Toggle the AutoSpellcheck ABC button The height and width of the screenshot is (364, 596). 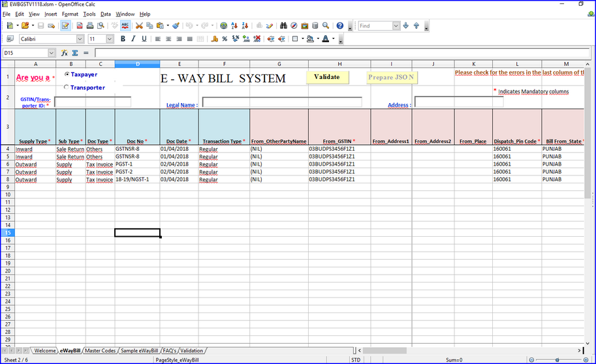[124, 25]
